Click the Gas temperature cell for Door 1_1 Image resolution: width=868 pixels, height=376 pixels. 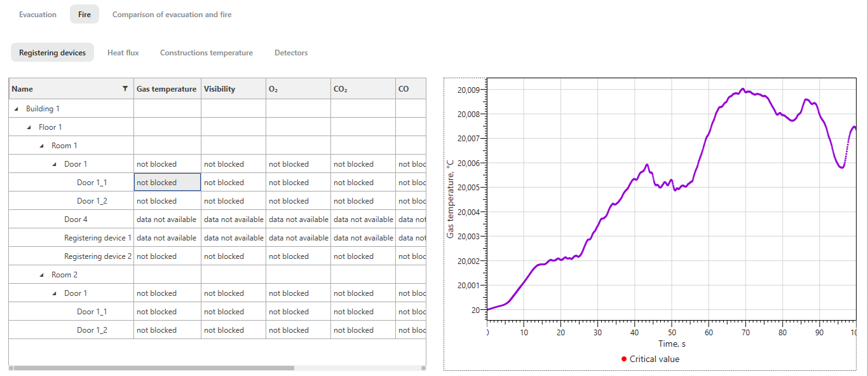[x=166, y=182]
